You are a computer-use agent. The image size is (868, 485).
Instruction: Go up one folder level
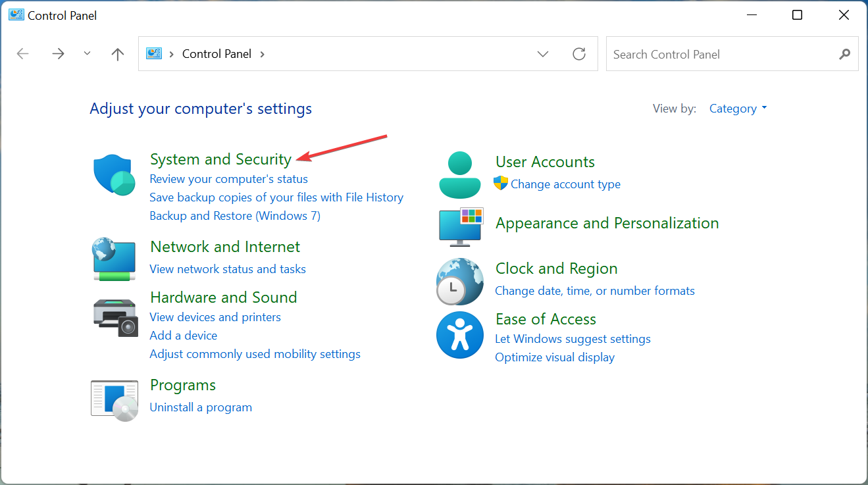[x=118, y=54]
